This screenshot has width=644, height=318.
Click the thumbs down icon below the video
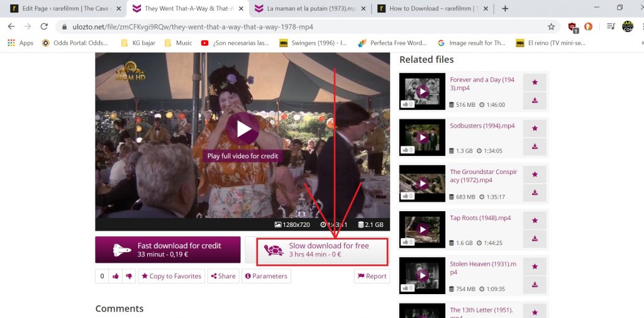128,276
